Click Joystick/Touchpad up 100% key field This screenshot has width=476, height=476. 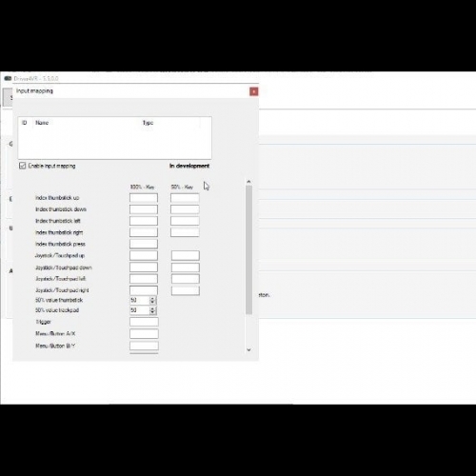coord(144,255)
